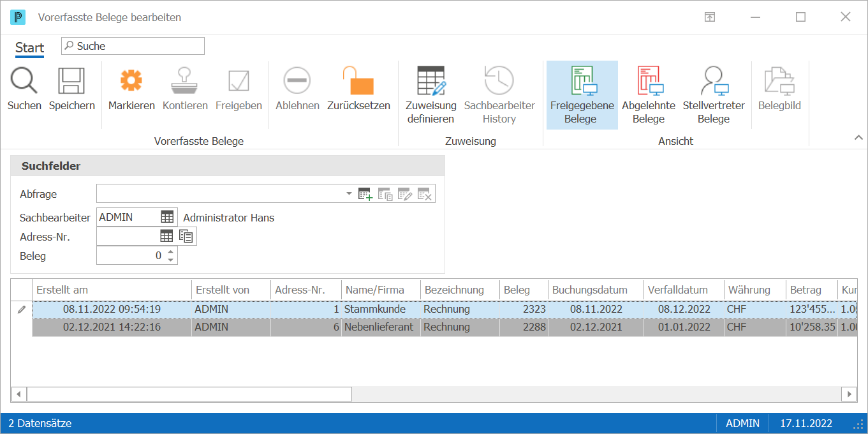Click the delete query icon with X
The width and height of the screenshot is (868, 434).
(425, 194)
